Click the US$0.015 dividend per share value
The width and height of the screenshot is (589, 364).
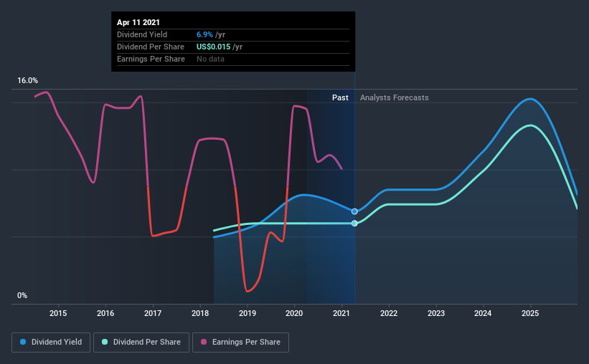[213, 47]
